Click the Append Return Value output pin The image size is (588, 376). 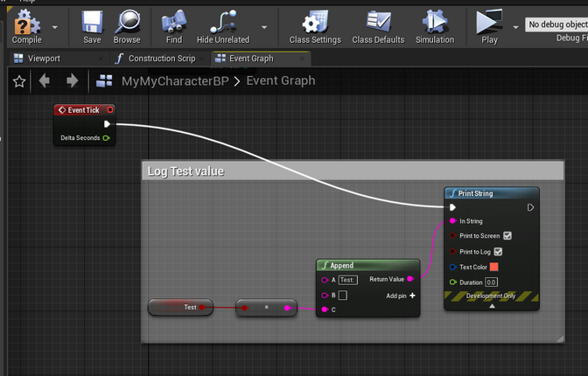[410, 279]
